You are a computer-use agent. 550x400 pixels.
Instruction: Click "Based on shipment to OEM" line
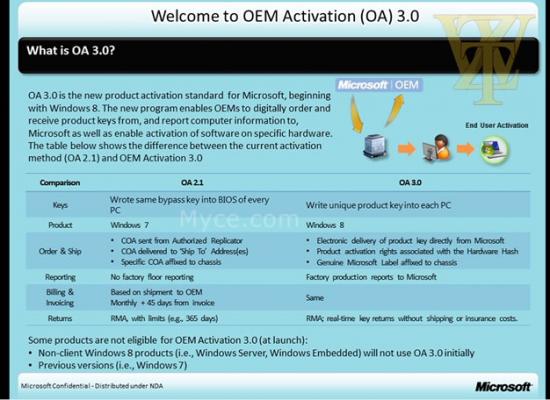(156, 292)
